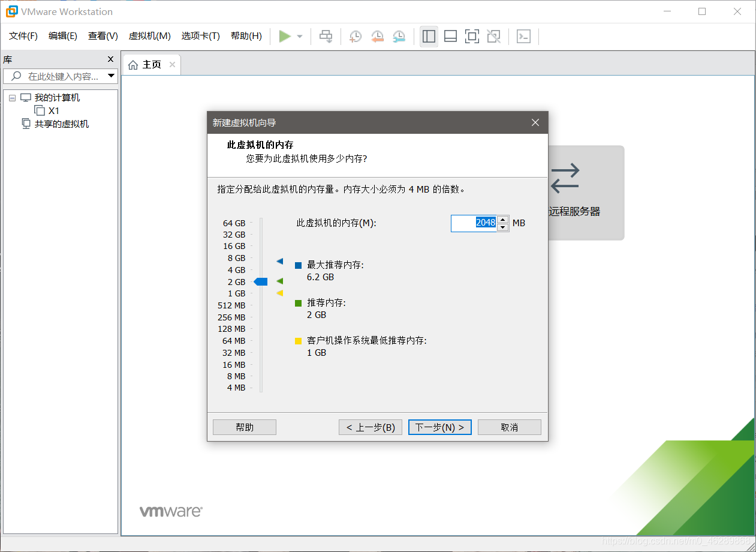This screenshot has width=756, height=552.
Task: Open the 选项卡(T) menu
Action: pos(201,36)
